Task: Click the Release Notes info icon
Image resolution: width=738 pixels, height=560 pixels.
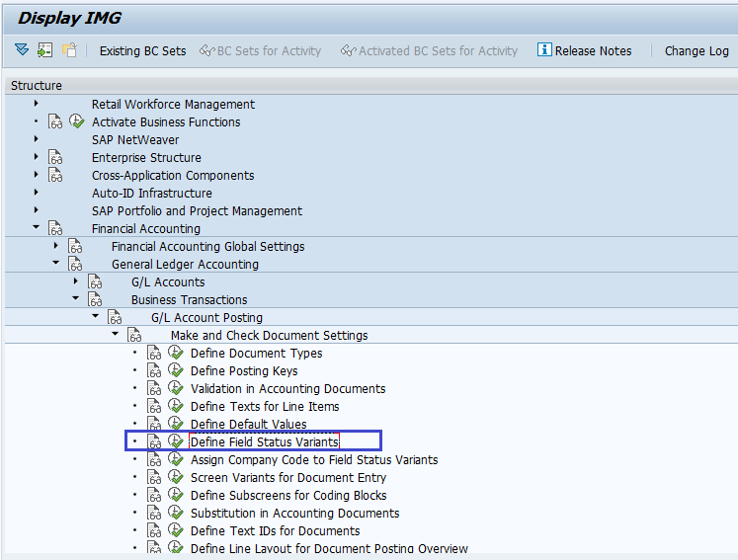Action: click(544, 49)
